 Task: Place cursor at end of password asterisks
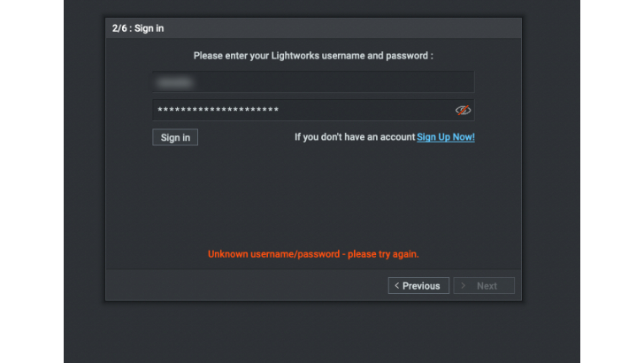(x=280, y=110)
